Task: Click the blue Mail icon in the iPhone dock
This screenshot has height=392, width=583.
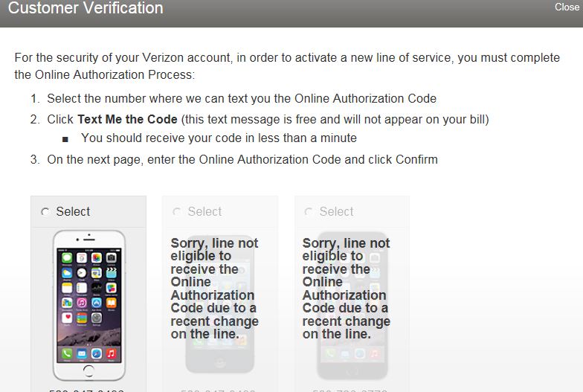Action: coord(82,353)
